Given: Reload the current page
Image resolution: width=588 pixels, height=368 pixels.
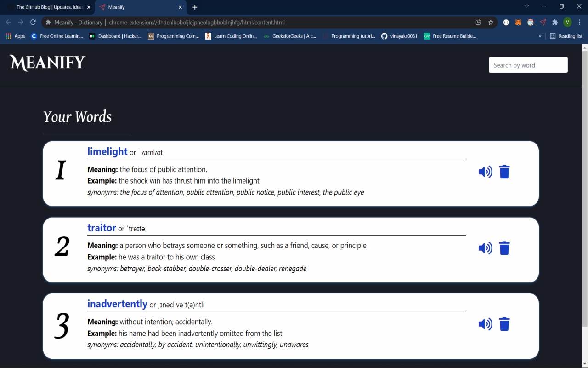Looking at the screenshot, I should (x=33, y=22).
